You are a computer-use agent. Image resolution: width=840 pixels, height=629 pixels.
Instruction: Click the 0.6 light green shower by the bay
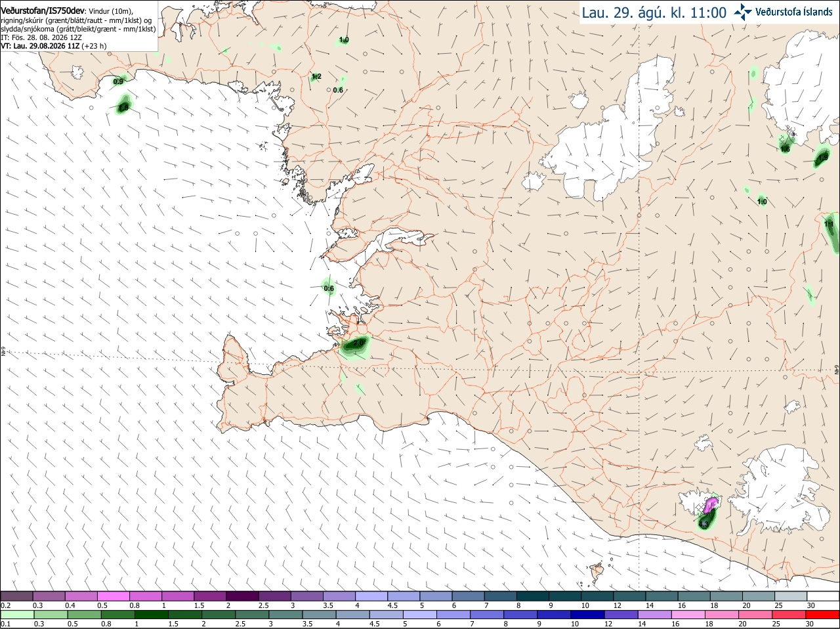(x=329, y=288)
